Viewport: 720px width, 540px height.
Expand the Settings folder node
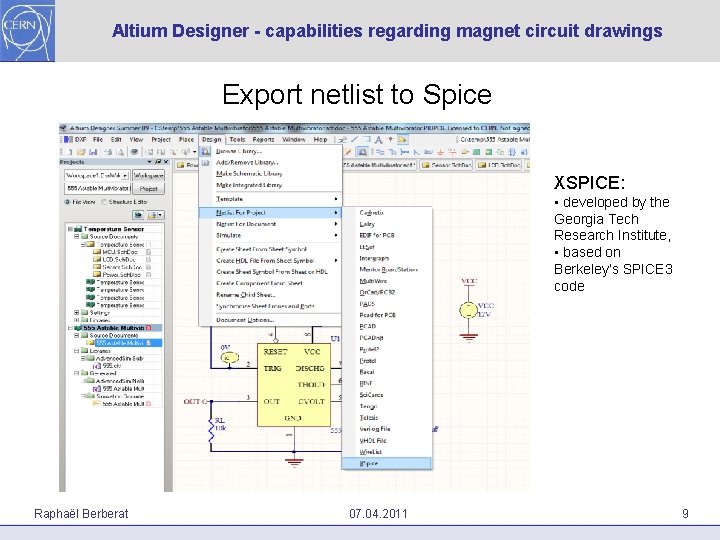(77, 312)
